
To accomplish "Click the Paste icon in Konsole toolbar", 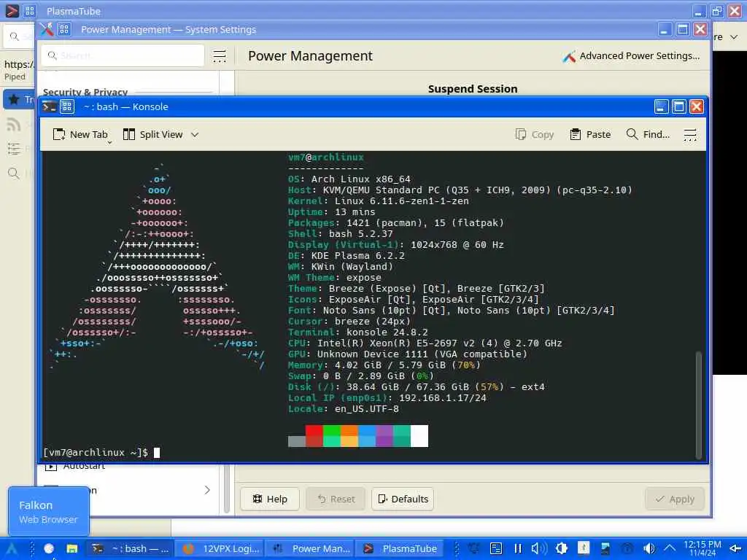I will tap(575, 134).
